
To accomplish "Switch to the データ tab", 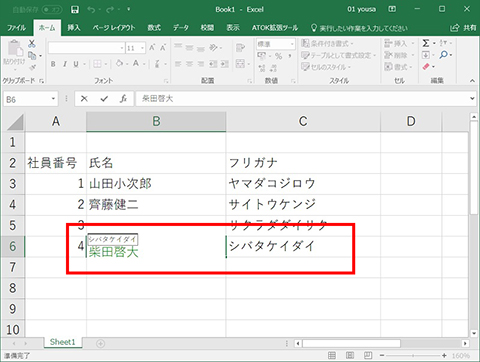I will coord(181,28).
